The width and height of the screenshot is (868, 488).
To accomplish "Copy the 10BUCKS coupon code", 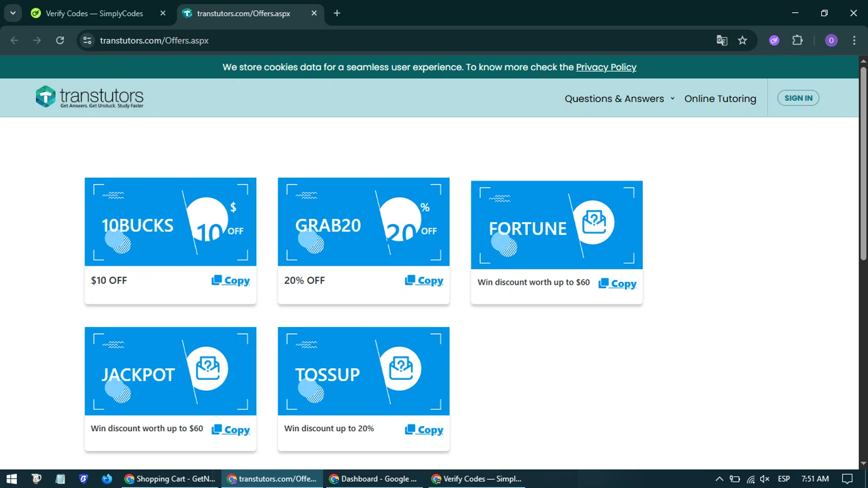I will tap(230, 281).
